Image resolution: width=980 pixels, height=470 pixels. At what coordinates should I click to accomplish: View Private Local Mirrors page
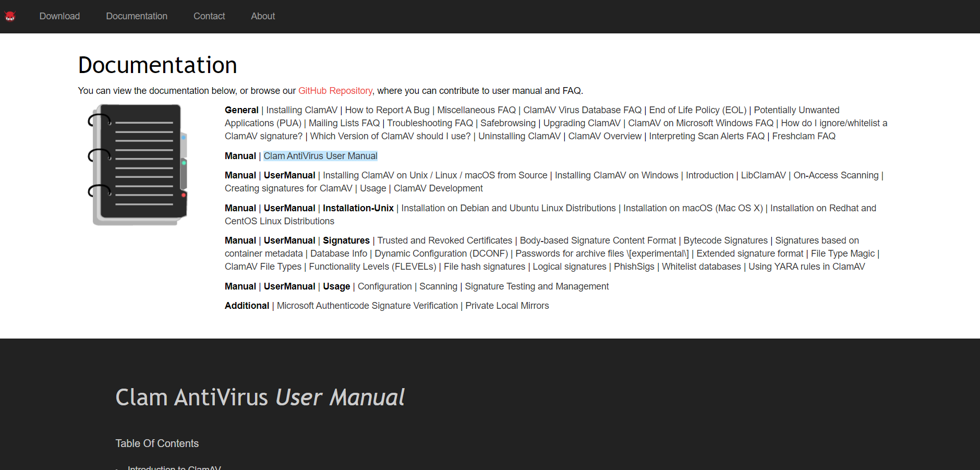pos(507,306)
